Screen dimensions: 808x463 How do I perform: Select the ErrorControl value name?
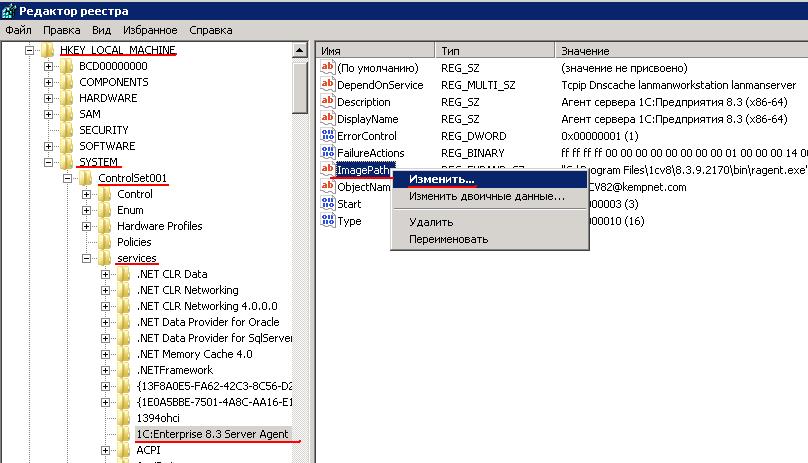[367, 136]
